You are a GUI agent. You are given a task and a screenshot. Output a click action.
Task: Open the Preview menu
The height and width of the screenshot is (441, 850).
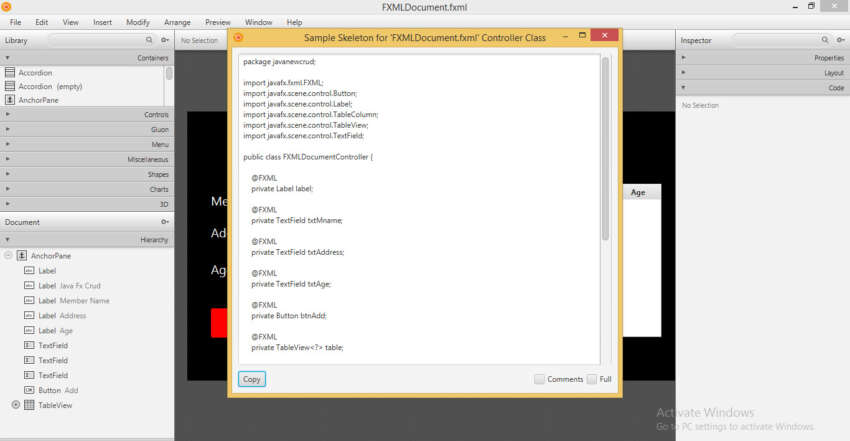click(x=217, y=22)
